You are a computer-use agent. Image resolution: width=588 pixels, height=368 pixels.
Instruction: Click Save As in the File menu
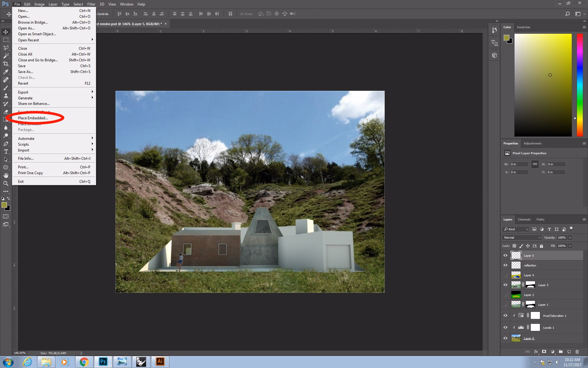25,72
